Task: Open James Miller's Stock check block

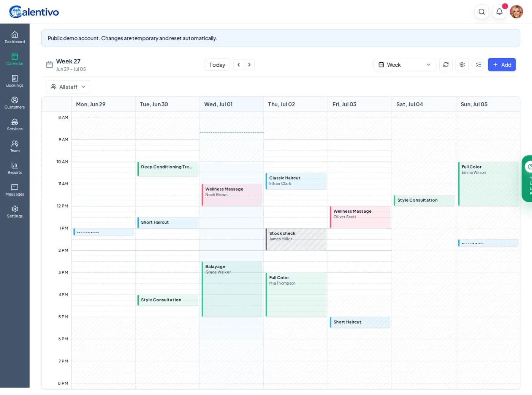Action: 296,239
